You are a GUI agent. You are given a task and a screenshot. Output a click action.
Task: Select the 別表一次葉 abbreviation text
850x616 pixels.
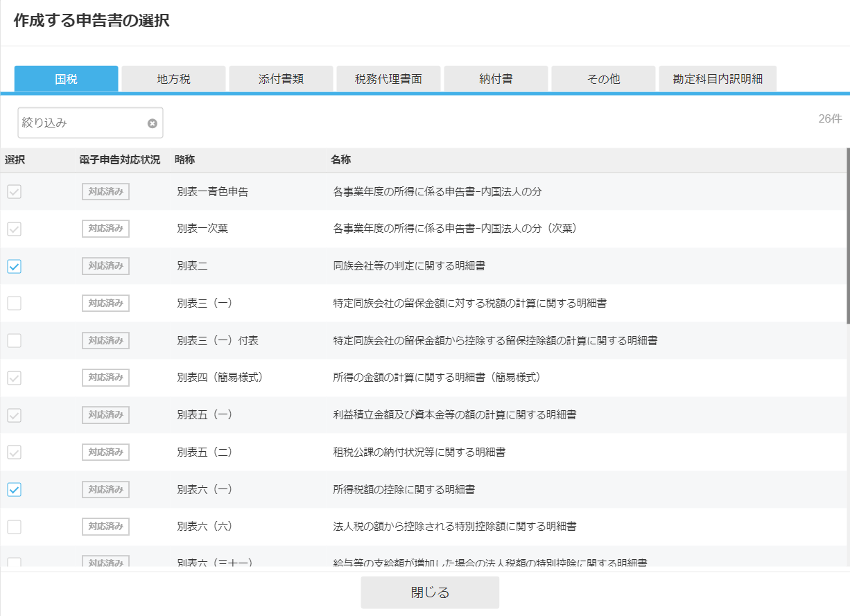202,229
